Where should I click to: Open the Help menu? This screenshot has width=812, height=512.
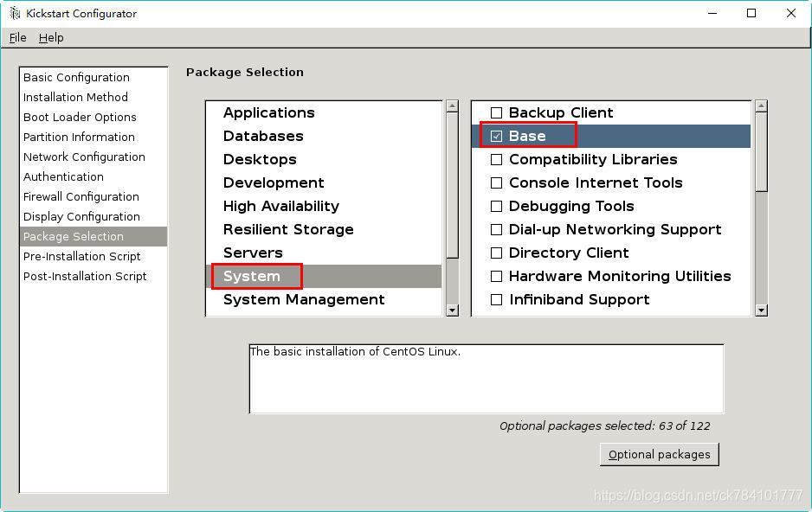coord(51,38)
